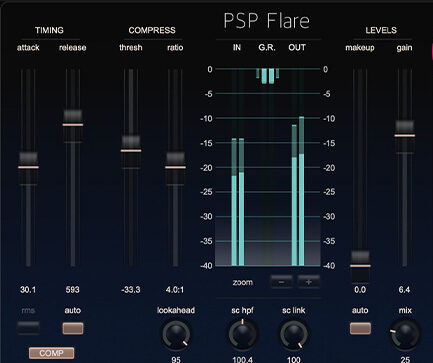The height and width of the screenshot is (363, 433).
Task: Click the COMP mode button
Action: pyautogui.click(x=51, y=353)
